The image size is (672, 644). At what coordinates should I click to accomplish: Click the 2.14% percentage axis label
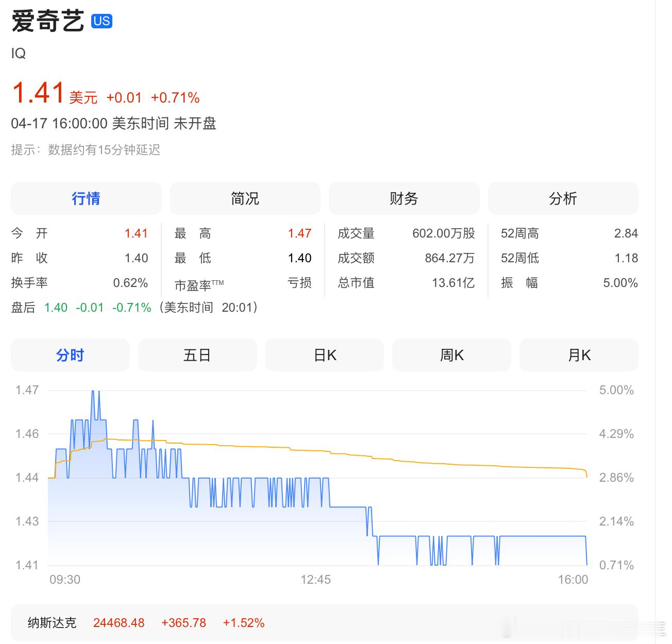pos(616,521)
